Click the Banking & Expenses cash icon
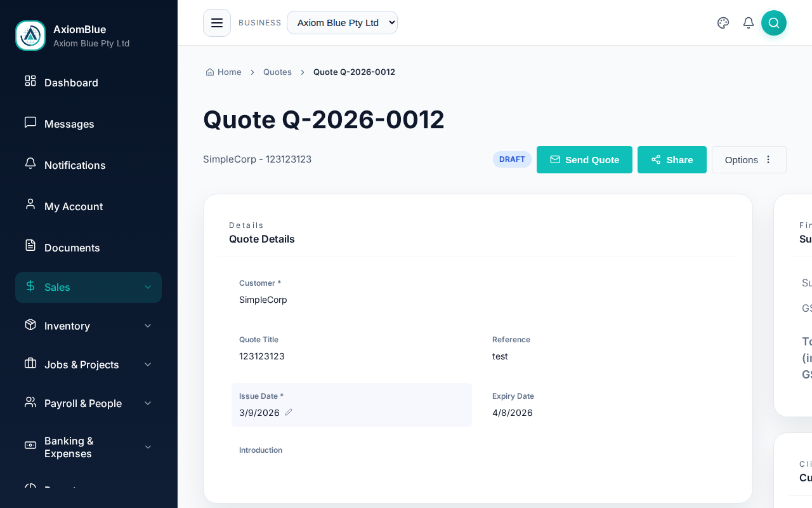Viewport: 812px width, 508px height. [30, 445]
